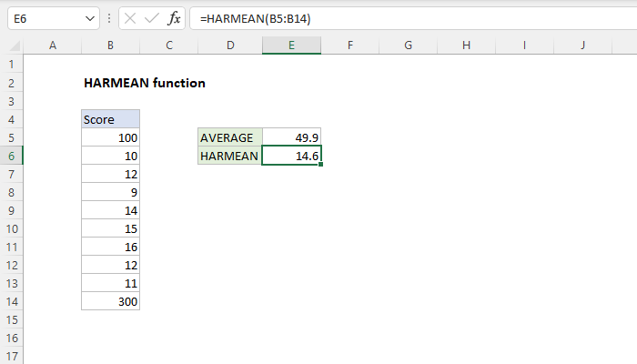Select the cell showing 49.9
The height and width of the screenshot is (364, 637).
(x=292, y=137)
